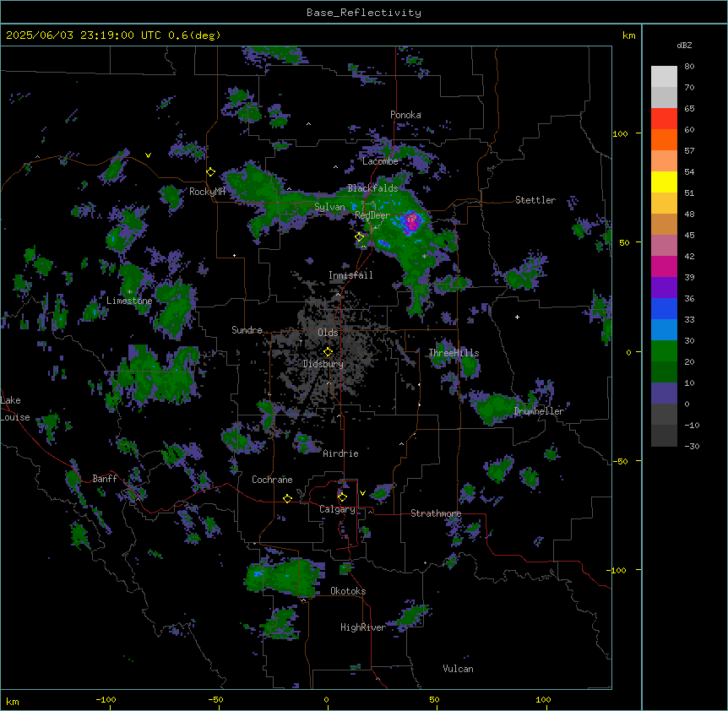Screen dimensions: 728x711
Task: Pick the magenta 39-42 dBZ legend swatch
Action: pos(664,266)
